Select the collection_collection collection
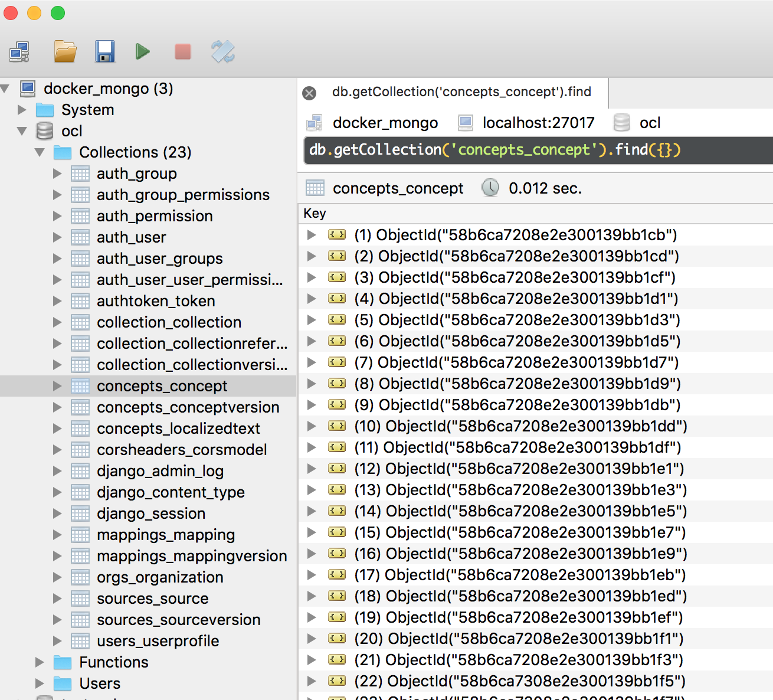773x700 pixels. [x=169, y=322]
